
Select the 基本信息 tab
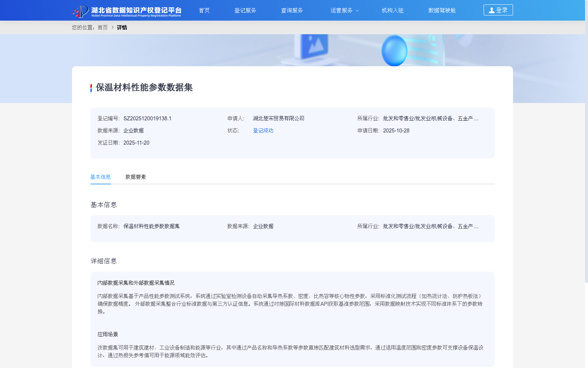[101, 177]
